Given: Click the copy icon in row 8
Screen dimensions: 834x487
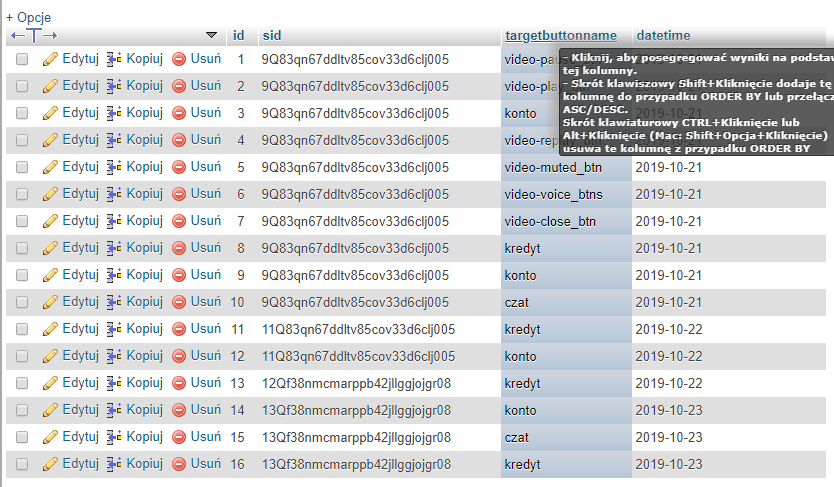Looking at the screenshot, I should pos(113,248).
